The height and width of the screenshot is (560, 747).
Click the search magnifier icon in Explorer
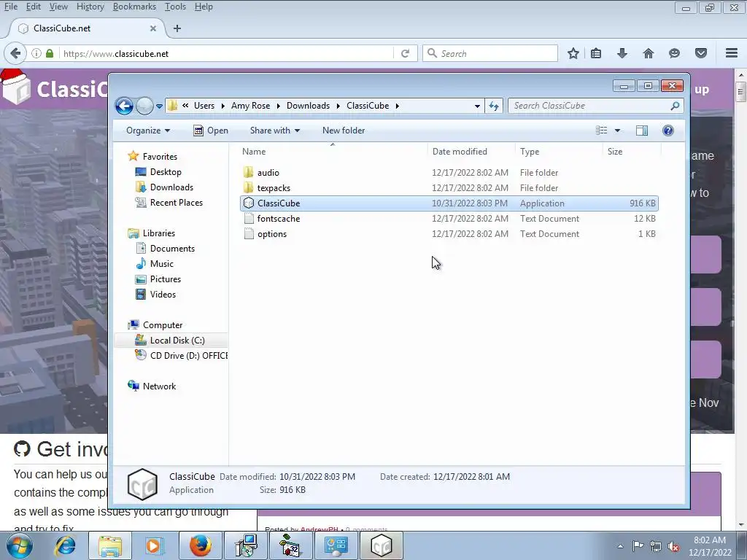[x=675, y=106]
